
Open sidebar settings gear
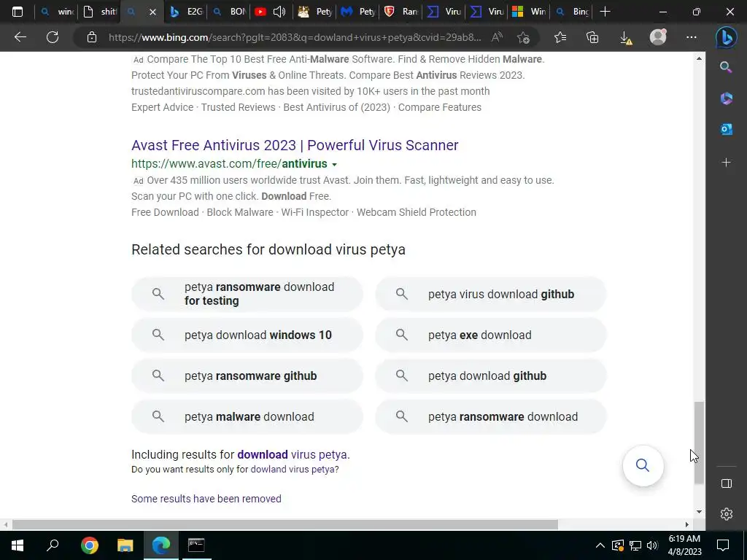tap(726, 514)
